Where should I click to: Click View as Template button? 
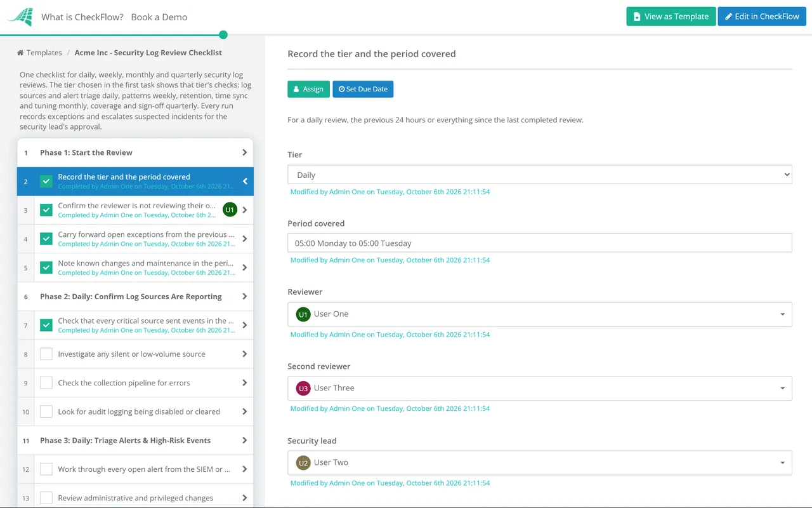click(x=671, y=17)
